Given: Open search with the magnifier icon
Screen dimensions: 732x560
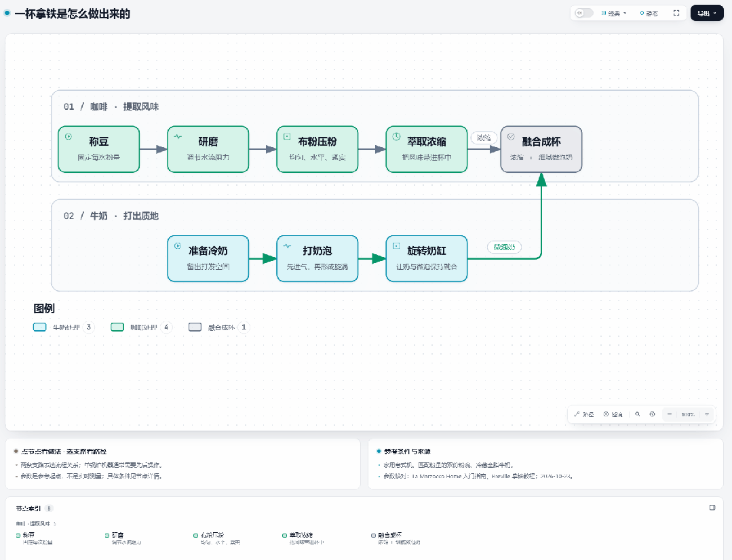Looking at the screenshot, I should point(638,414).
